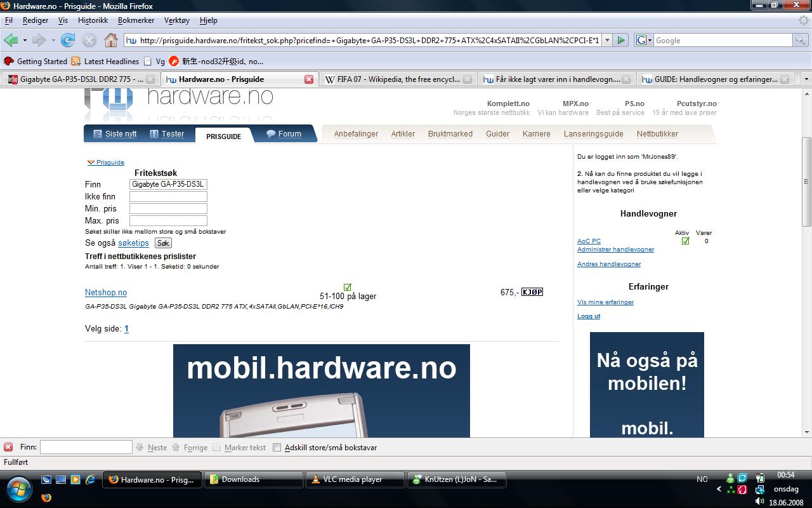Image resolution: width=812 pixels, height=508 pixels.
Task: Open the list-all-tabs dropdown arrow
Action: (x=806, y=79)
